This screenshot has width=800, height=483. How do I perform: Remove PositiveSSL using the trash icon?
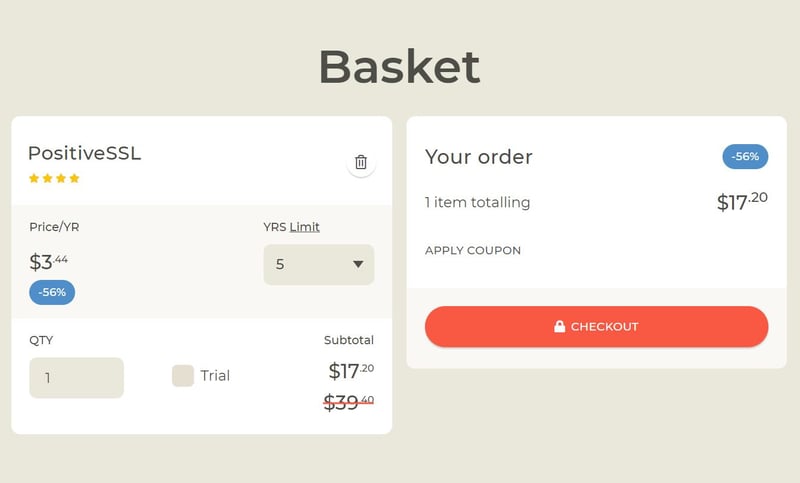(361, 162)
